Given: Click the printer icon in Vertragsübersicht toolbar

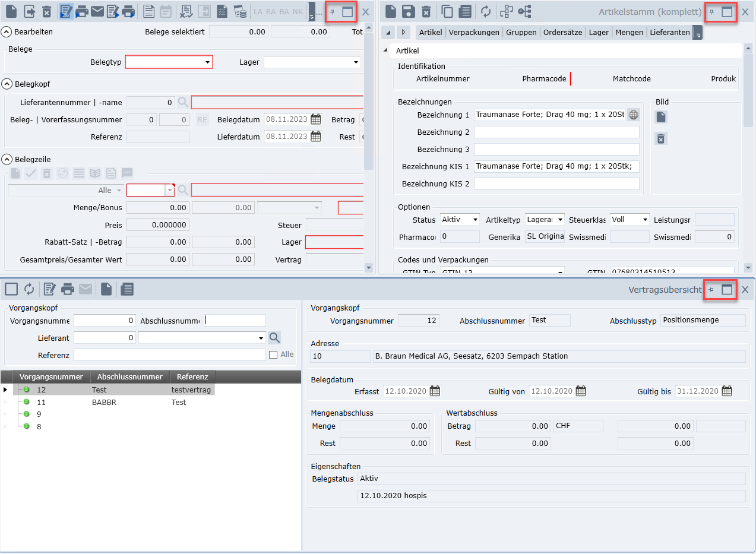Looking at the screenshot, I should 68,289.
